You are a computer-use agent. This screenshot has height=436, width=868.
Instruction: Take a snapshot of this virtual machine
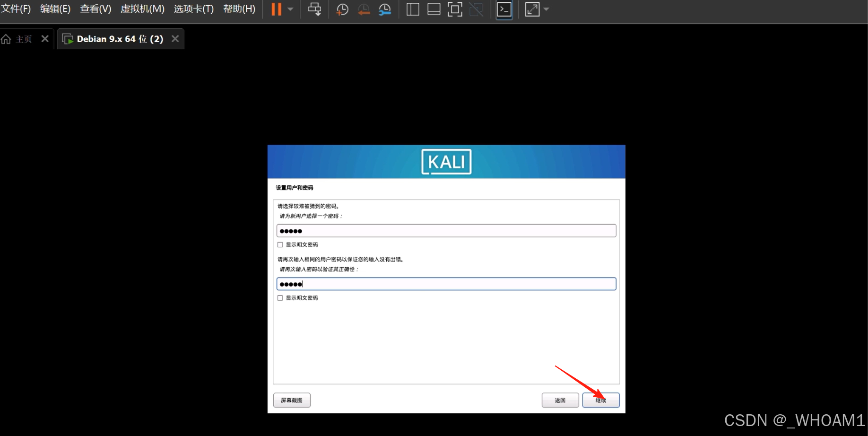(342, 9)
